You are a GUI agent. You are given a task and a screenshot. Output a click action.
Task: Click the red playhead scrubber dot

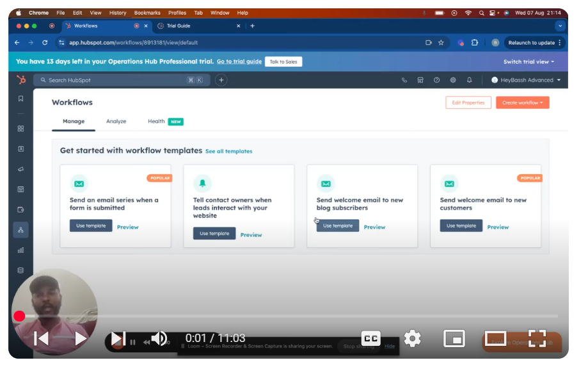pos(19,316)
